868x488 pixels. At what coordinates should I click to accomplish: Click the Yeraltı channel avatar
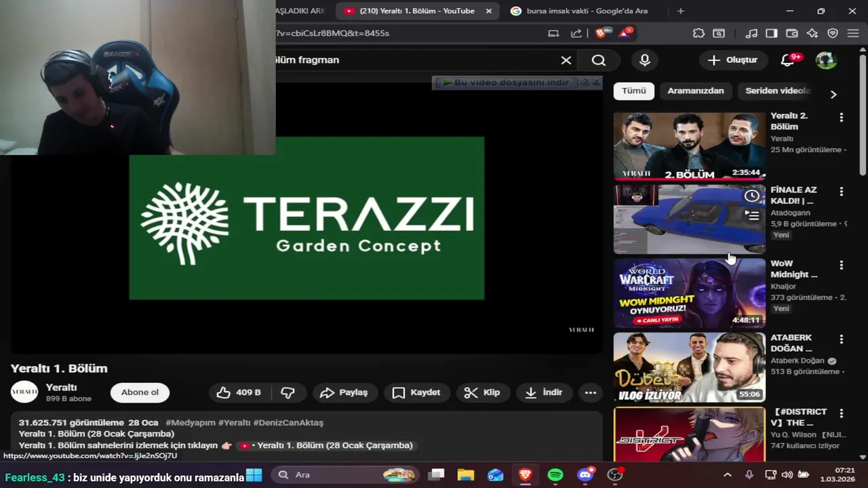point(24,392)
